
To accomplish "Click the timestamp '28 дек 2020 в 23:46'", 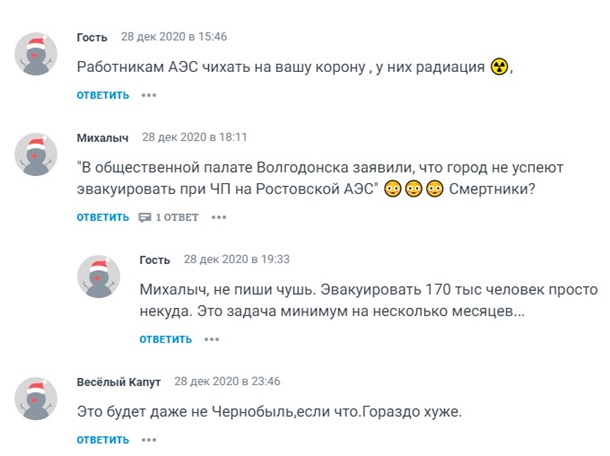I will tap(227, 381).
